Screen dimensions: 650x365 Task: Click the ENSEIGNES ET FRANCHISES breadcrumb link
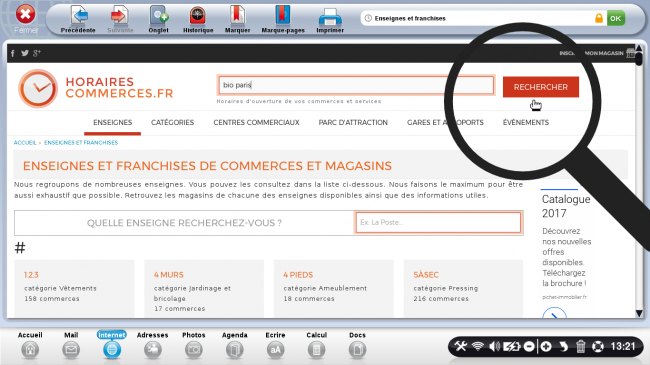click(x=81, y=143)
